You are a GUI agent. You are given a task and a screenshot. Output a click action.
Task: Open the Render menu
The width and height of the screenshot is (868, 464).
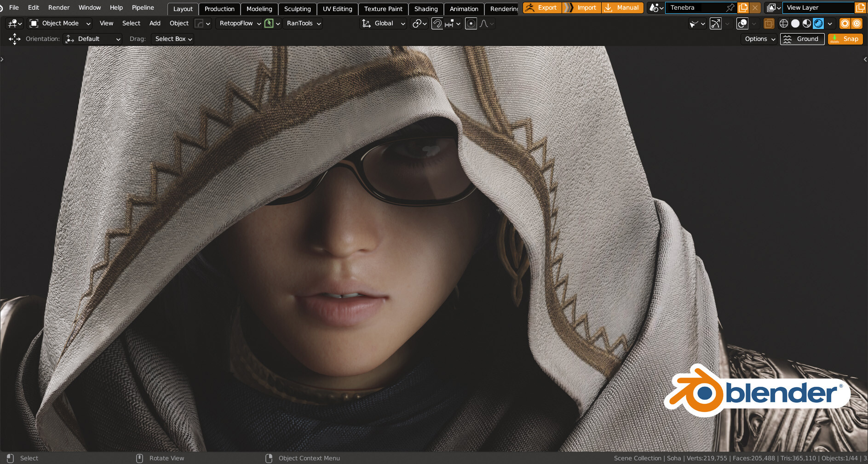pyautogui.click(x=59, y=8)
